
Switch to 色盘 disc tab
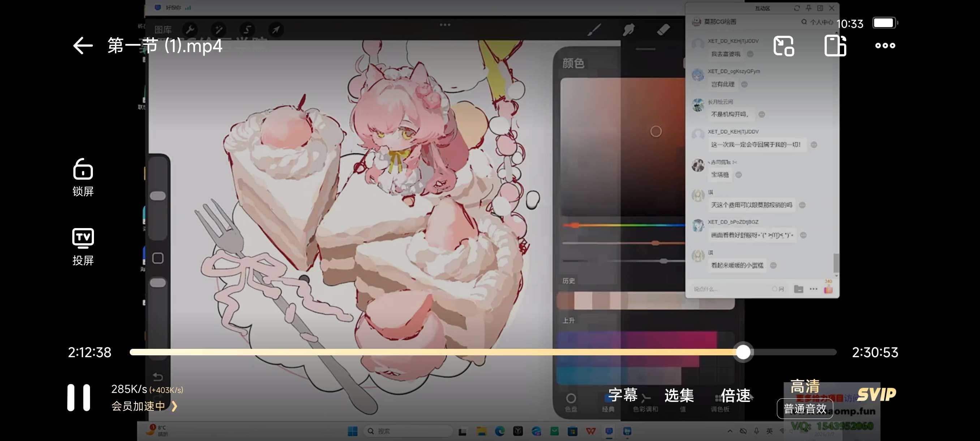(571, 403)
